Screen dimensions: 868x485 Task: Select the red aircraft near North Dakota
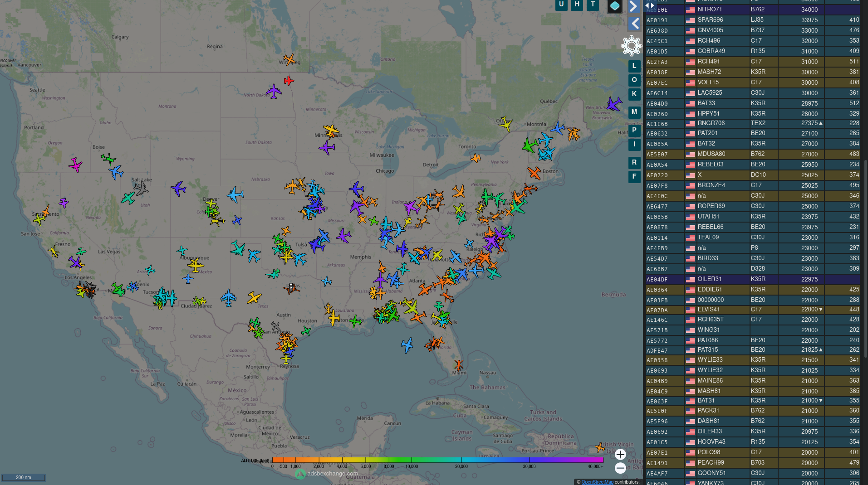289,81
